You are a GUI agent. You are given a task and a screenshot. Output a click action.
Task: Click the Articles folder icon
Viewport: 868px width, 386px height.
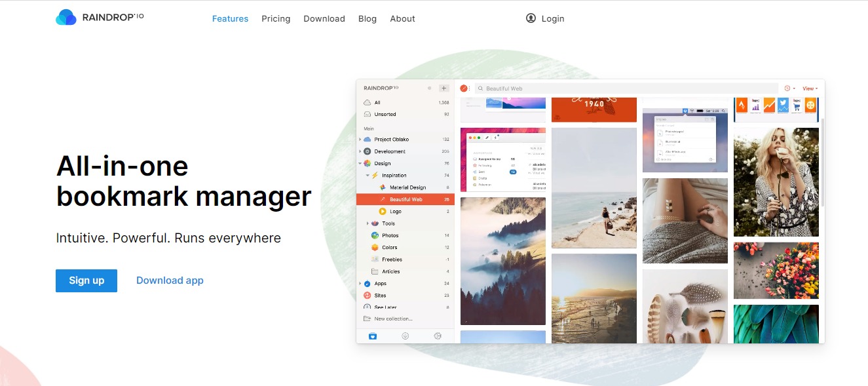pyautogui.click(x=375, y=271)
